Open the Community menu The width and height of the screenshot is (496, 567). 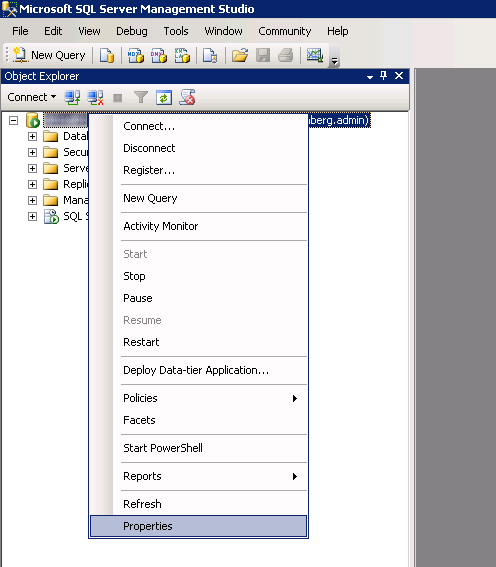(x=285, y=31)
